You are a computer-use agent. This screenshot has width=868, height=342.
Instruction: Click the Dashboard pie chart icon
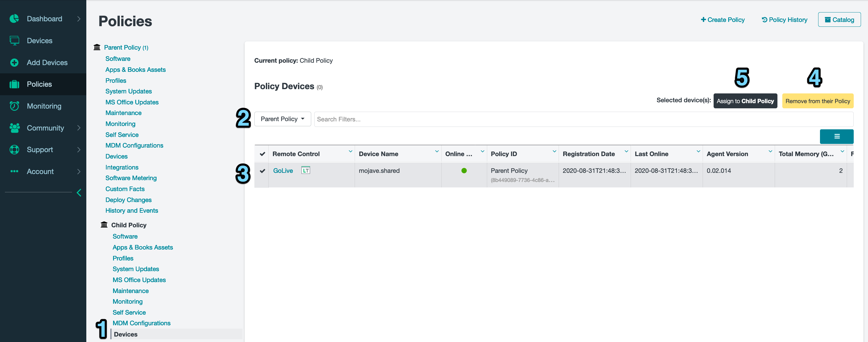tap(14, 19)
